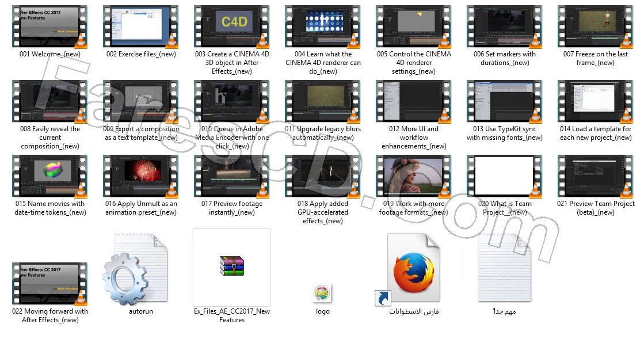Click the '003 Create a CINEMA 4D 3D object' filename

[x=232, y=63]
